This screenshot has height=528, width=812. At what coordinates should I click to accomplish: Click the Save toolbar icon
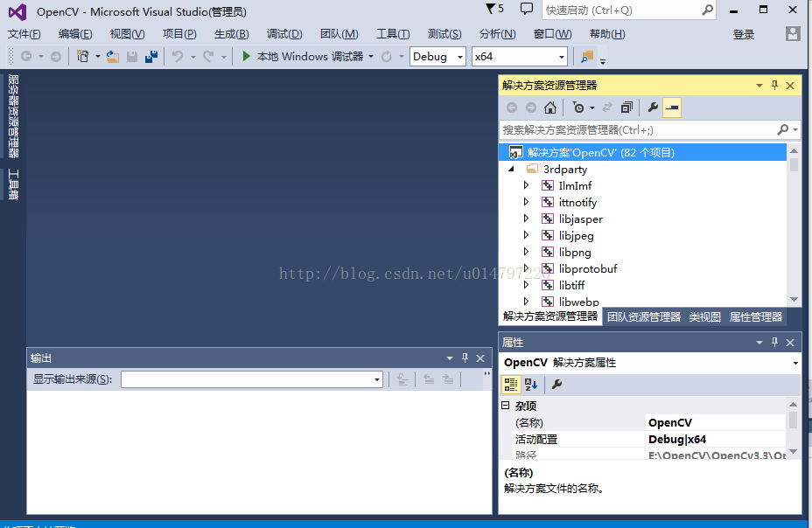[x=132, y=56]
